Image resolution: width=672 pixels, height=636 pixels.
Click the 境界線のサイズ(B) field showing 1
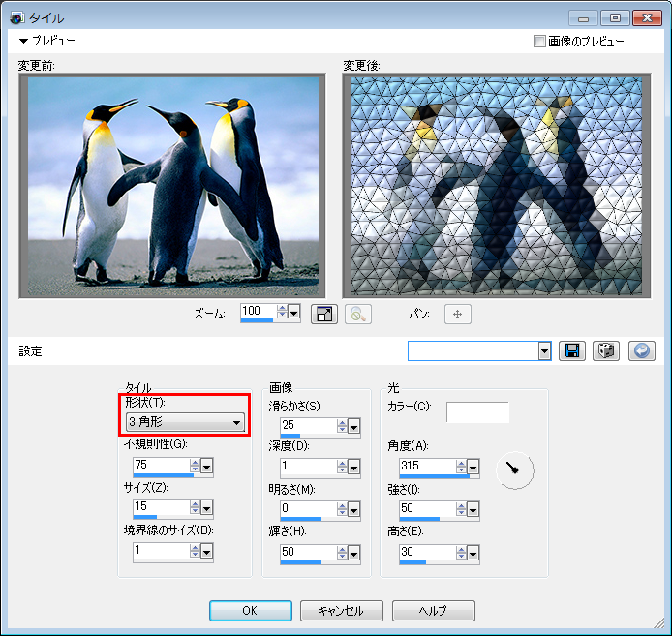click(x=161, y=550)
